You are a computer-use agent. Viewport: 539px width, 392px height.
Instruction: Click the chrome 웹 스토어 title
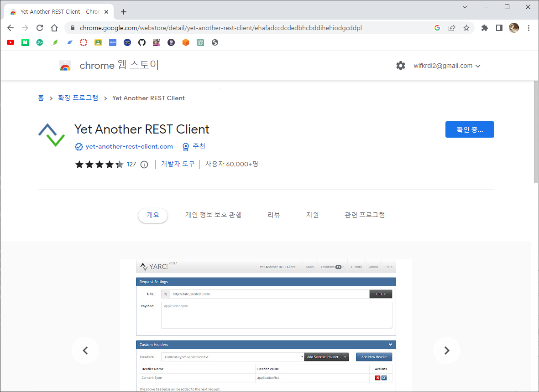119,65
